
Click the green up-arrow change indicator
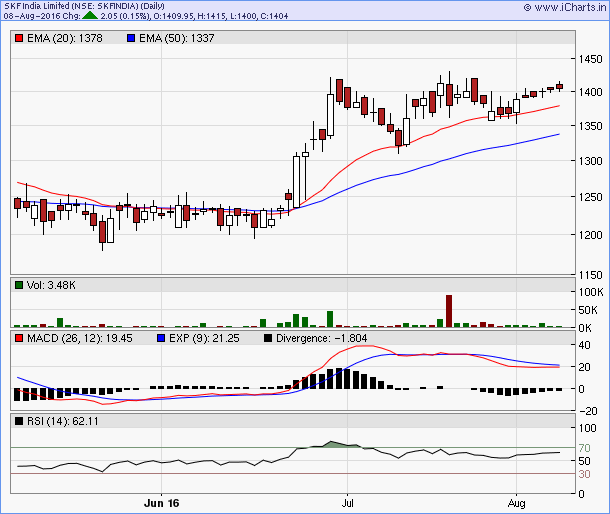click(x=90, y=16)
